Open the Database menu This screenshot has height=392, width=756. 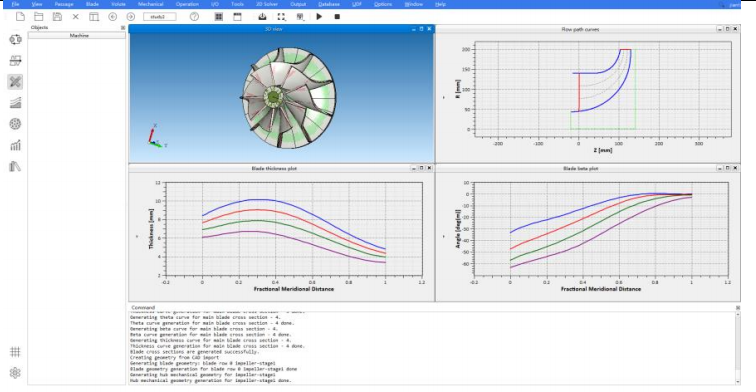tap(329, 4)
